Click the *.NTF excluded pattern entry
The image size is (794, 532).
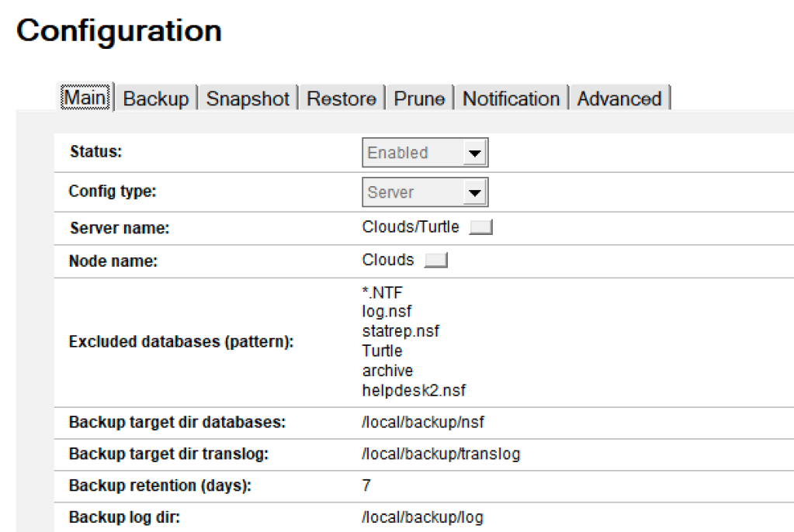coord(382,292)
